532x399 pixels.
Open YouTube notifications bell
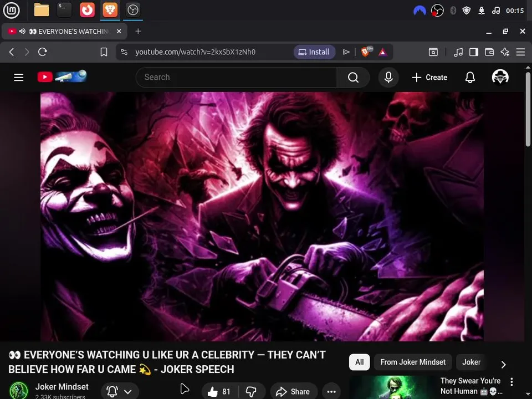click(x=470, y=78)
